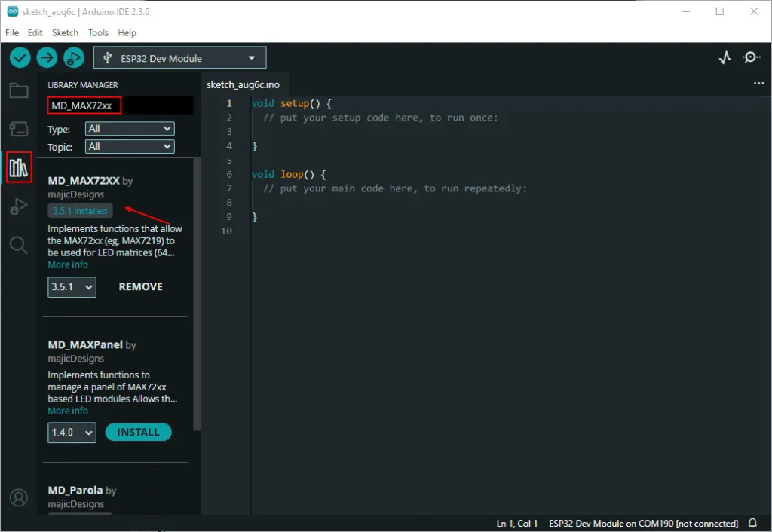Toggle the Library Manager sidebar panel
Viewport: 772px width, 532px height.
[19, 167]
